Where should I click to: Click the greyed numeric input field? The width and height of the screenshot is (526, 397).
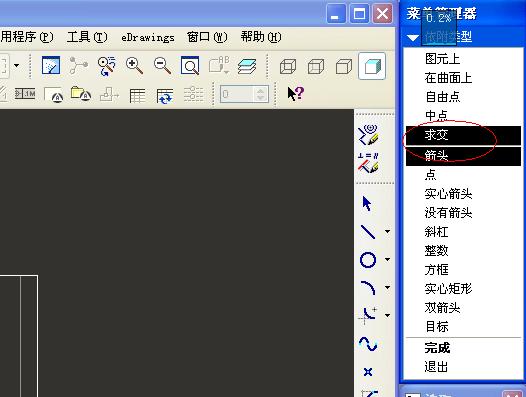point(236,94)
